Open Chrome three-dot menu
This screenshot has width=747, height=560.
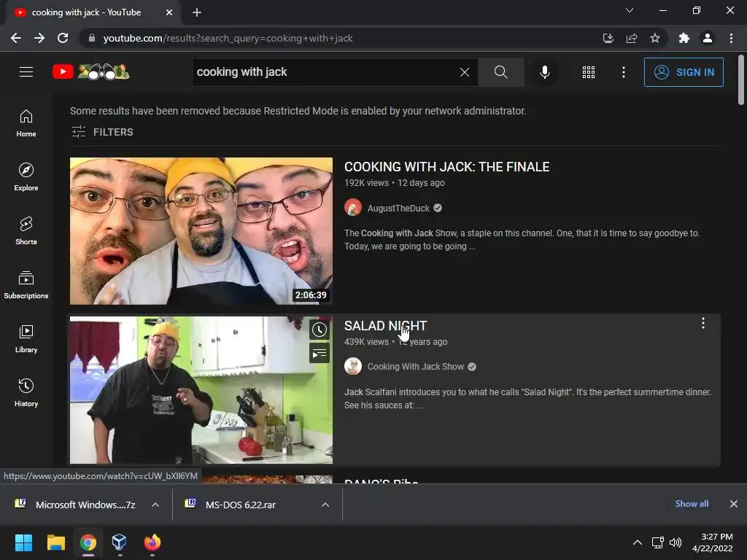pyautogui.click(x=731, y=38)
